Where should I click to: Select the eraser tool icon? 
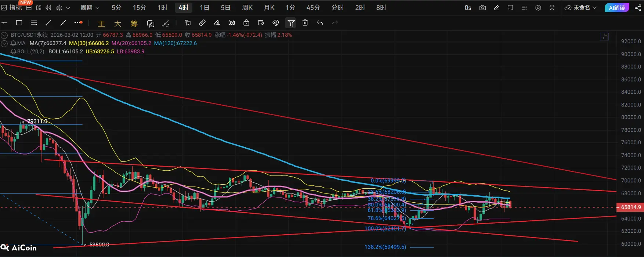coord(217,23)
